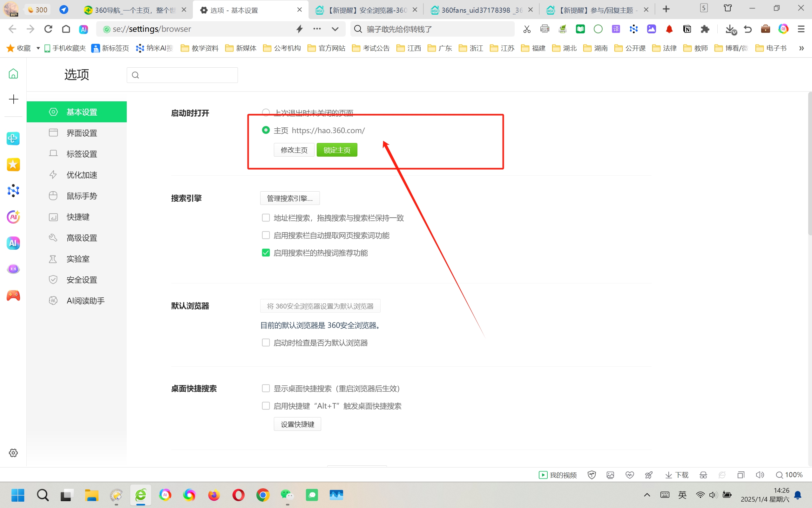Viewport: 812px width, 508px height.
Task: Open the 收藏 dropdown arrow
Action: coord(38,48)
